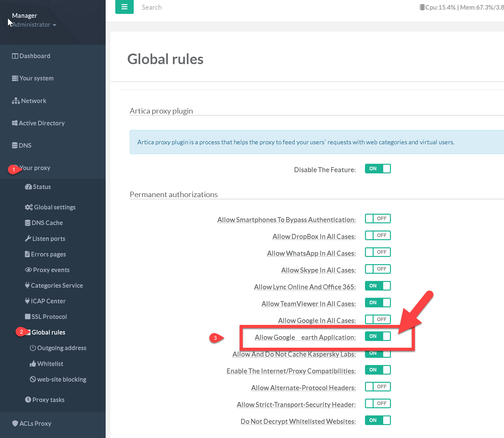The height and width of the screenshot is (438, 504).
Task: Open web-site blocking menu item
Action: click(x=62, y=379)
